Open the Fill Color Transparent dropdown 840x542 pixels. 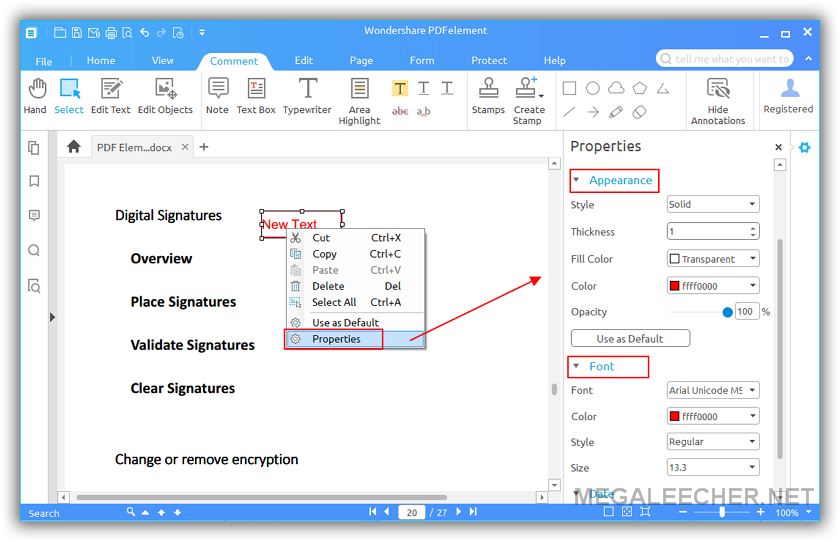click(713, 259)
